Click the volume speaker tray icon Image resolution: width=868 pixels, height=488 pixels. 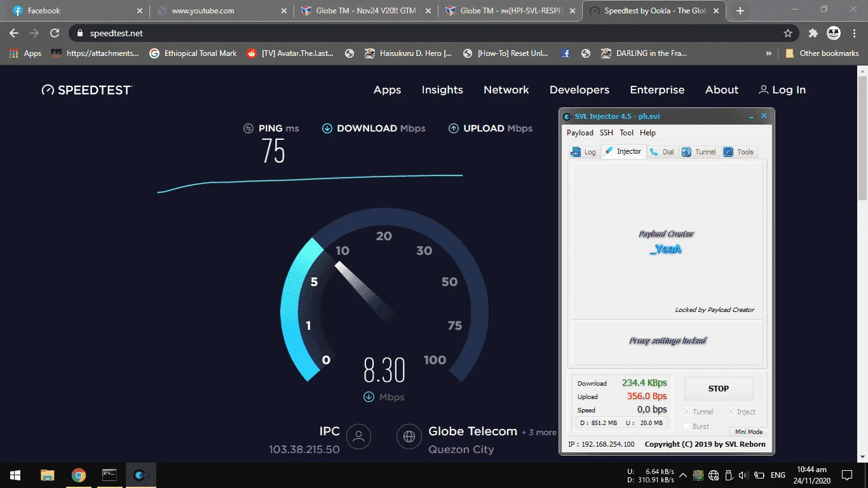[x=743, y=475]
